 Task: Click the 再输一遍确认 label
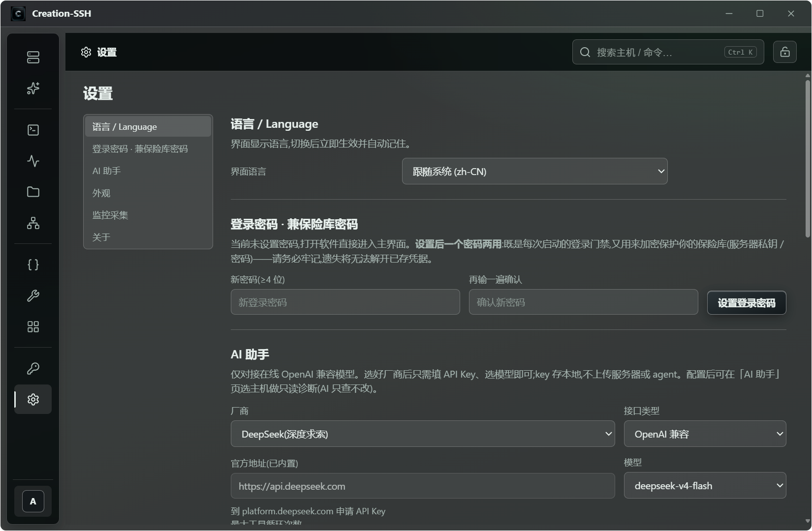coord(496,280)
